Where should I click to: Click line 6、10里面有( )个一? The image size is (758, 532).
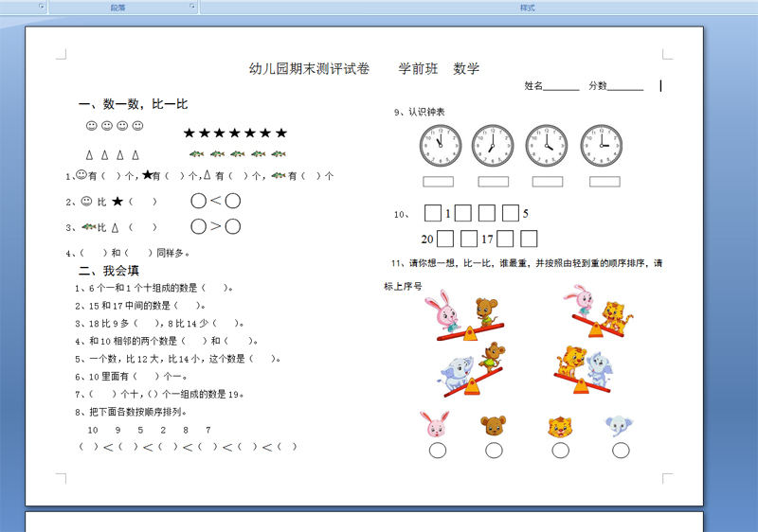pos(131,377)
